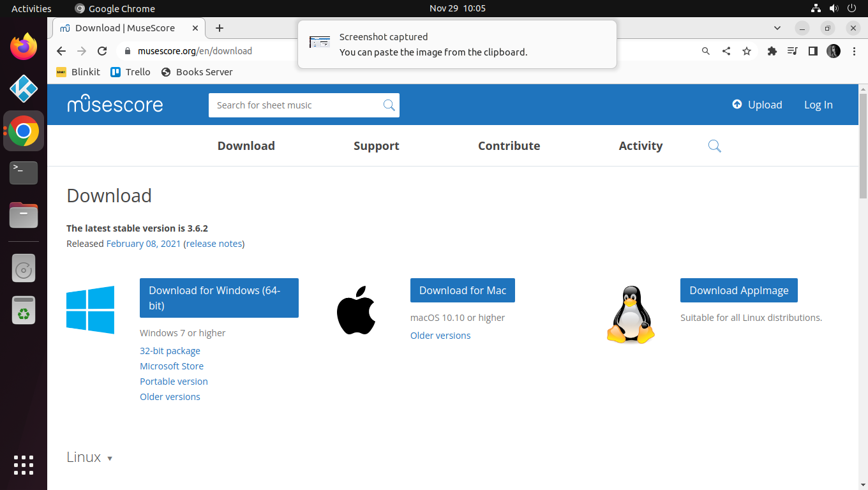Click the Apple logo above the Mac download
Viewport: 868px width, 490px height.
(x=355, y=310)
